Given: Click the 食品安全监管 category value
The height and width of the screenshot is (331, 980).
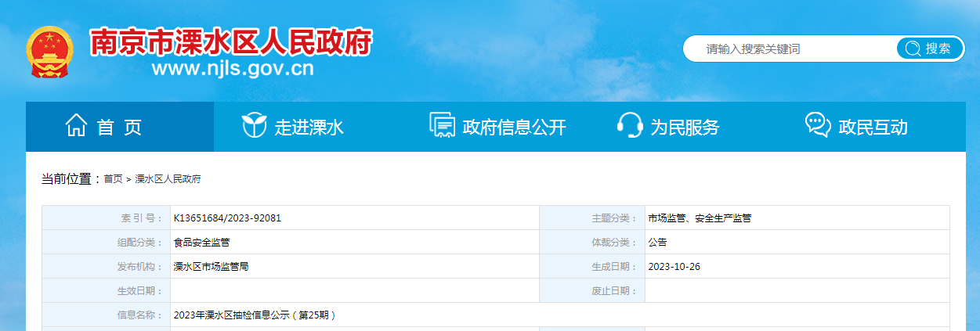Looking at the screenshot, I should [201, 243].
